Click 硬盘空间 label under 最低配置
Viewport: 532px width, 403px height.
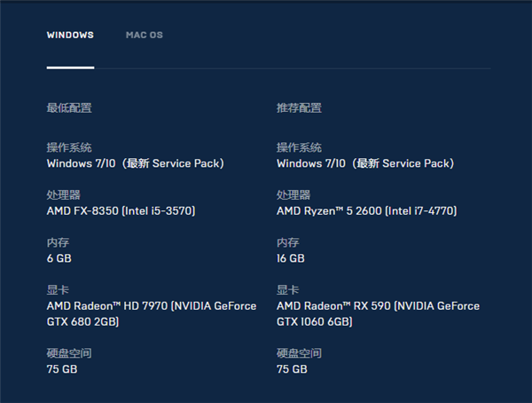69,353
